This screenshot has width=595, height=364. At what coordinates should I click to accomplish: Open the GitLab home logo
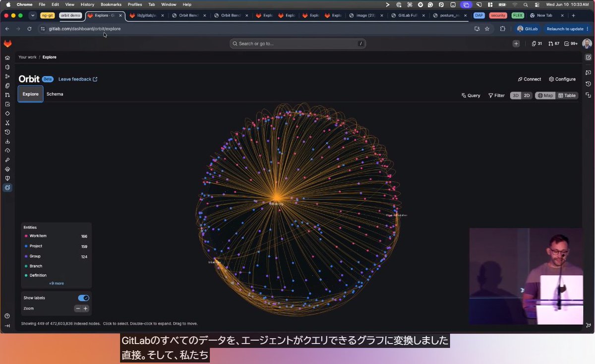coord(7,44)
